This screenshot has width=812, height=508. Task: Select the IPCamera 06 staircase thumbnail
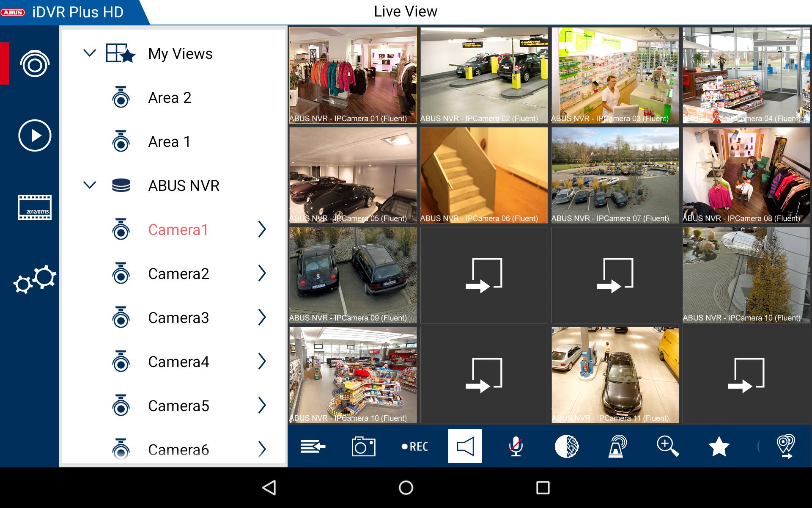(484, 176)
